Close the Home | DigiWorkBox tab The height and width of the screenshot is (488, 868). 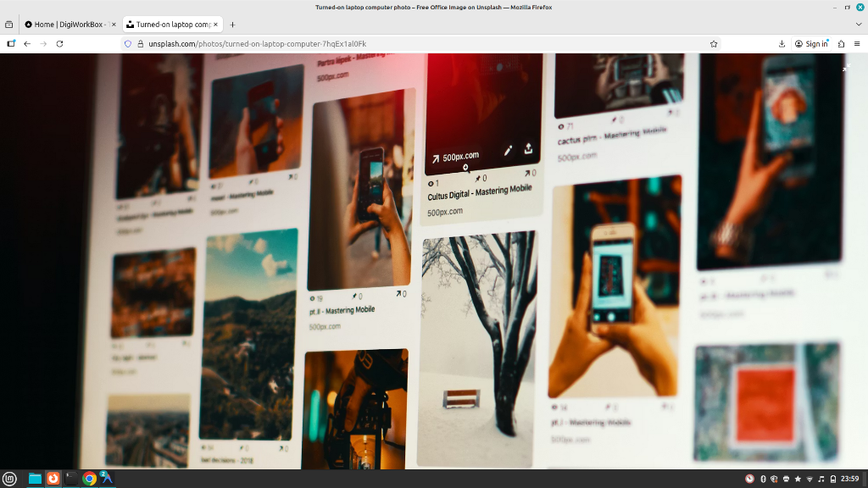(x=113, y=24)
